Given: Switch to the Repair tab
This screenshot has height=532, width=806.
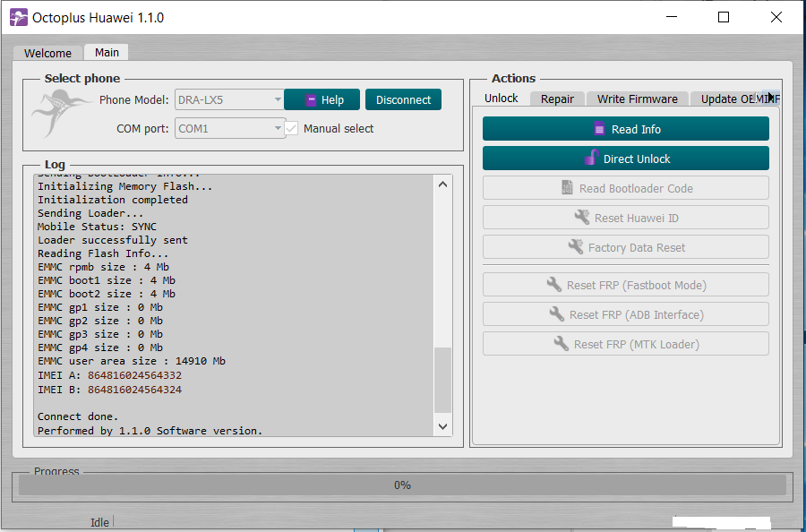Looking at the screenshot, I should (x=557, y=99).
